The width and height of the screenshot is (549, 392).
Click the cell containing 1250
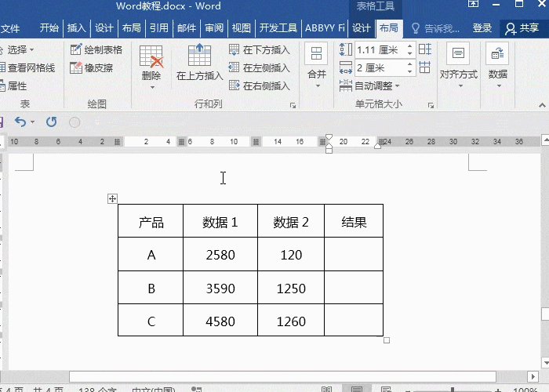(x=291, y=288)
